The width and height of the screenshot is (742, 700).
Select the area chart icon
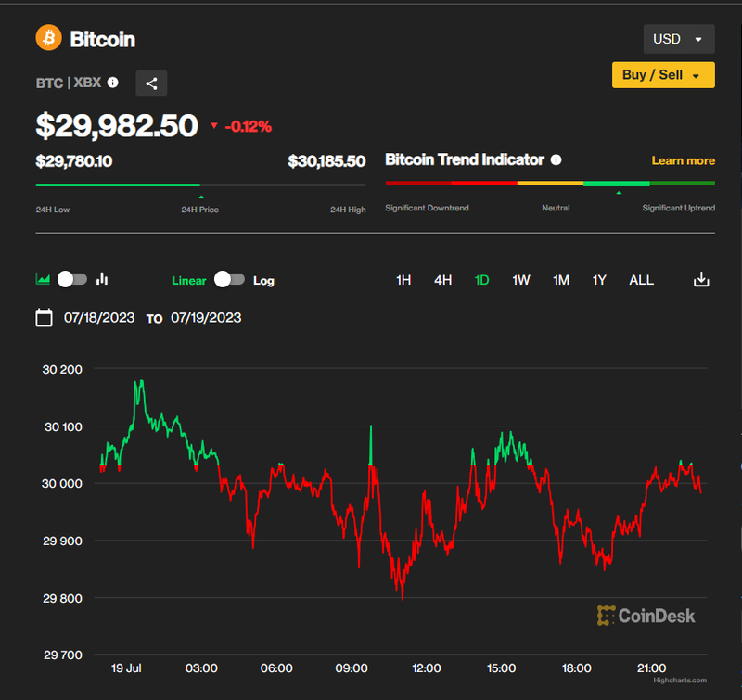pyautogui.click(x=43, y=279)
